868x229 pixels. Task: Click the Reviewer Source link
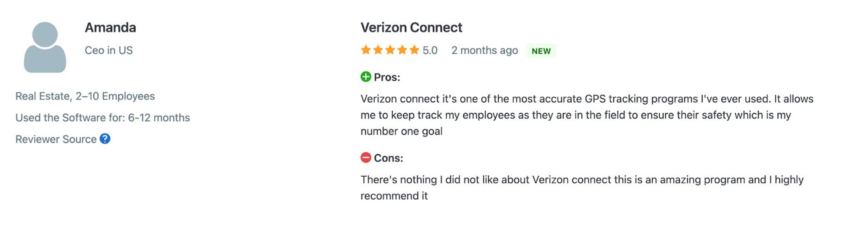[56, 139]
